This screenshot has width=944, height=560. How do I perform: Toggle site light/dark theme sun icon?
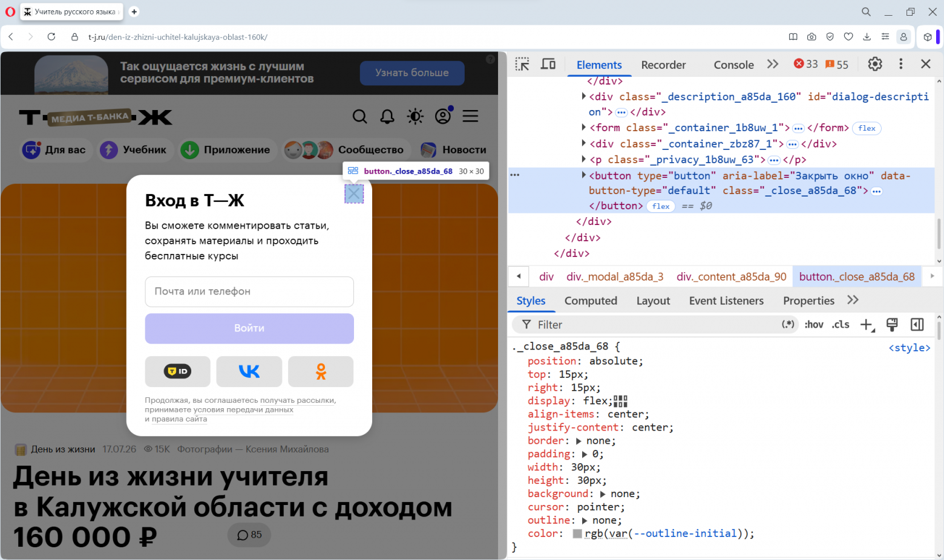415,116
